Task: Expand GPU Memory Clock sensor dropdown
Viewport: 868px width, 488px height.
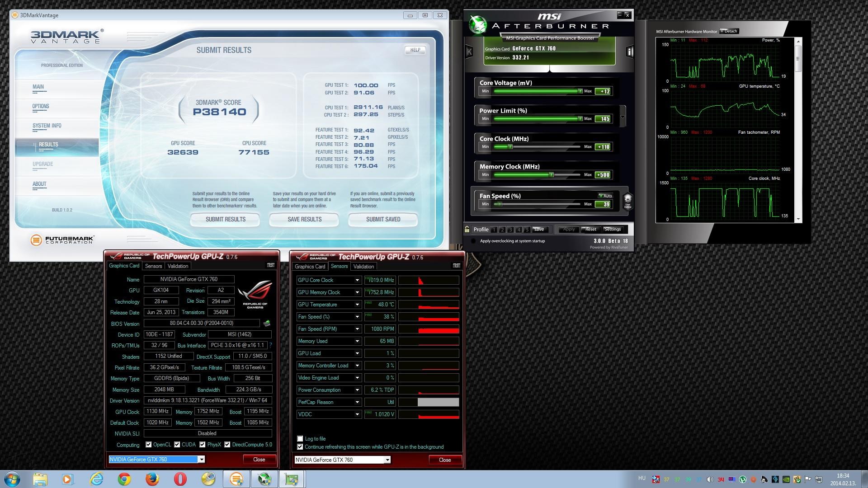Action: (x=357, y=292)
